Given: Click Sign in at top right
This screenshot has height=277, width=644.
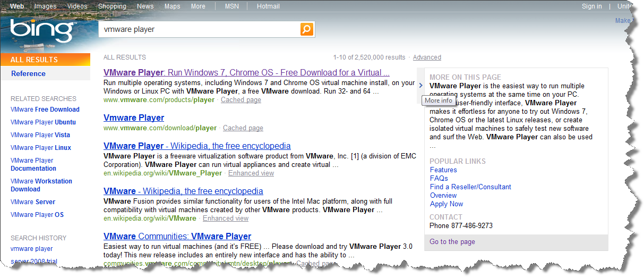Looking at the screenshot, I should pos(592,6).
